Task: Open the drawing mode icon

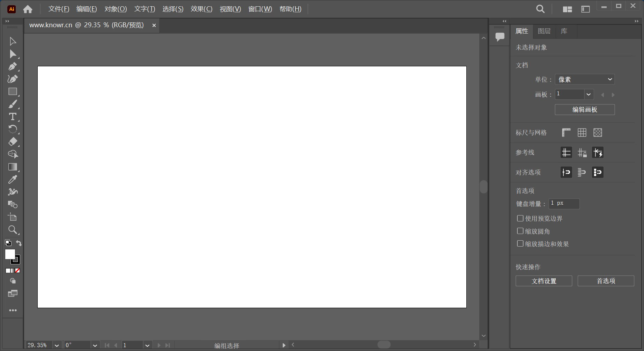Action: [13, 281]
